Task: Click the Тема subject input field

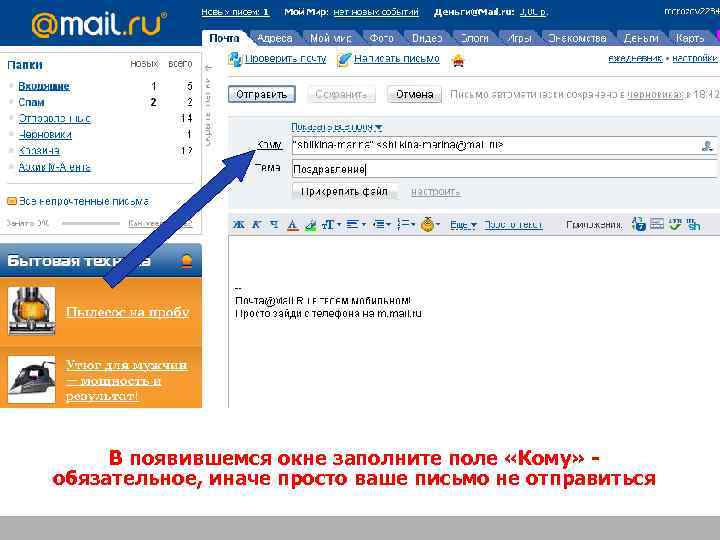Action: pos(504,169)
